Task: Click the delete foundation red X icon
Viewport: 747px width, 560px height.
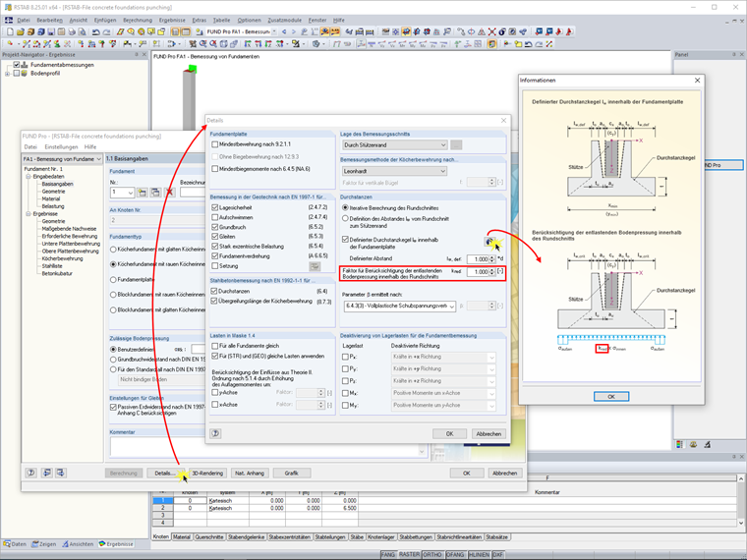Action: (170, 193)
